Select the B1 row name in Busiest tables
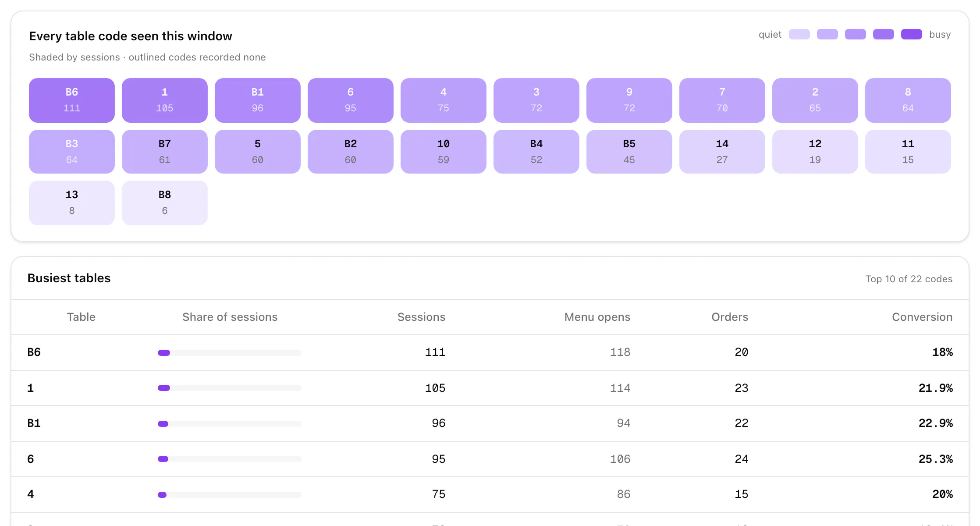This screenshot has height=526, width=980. click(x=34, y=423)
